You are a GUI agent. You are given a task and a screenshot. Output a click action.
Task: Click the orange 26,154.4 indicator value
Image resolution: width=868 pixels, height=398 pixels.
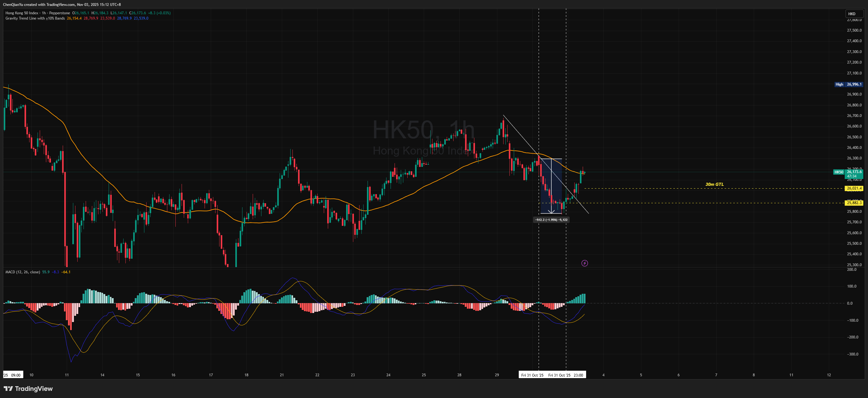(x=74, y=18)
